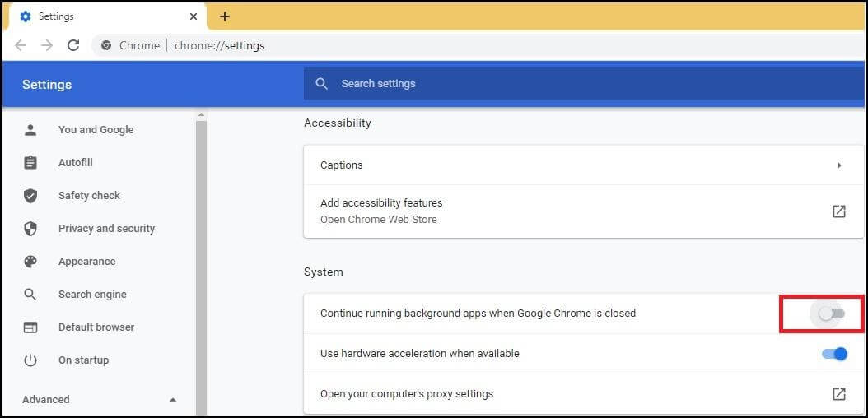
Task: Click the Accessibility section heading
Action: (x=337, y=123)
